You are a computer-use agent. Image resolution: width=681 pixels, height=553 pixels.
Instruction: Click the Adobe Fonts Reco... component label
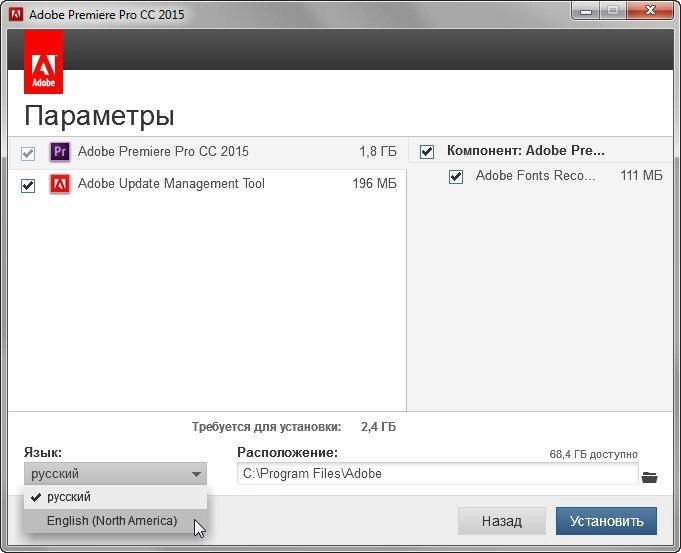click(x=536, y=176)
